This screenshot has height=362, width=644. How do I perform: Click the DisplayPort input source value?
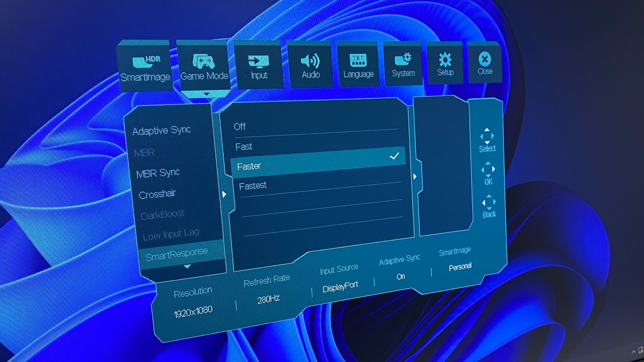[x=340, y=287]
